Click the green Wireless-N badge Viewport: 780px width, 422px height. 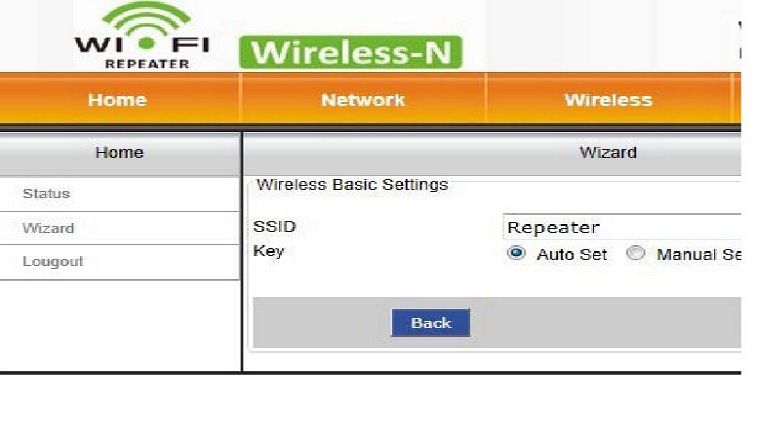351,52
